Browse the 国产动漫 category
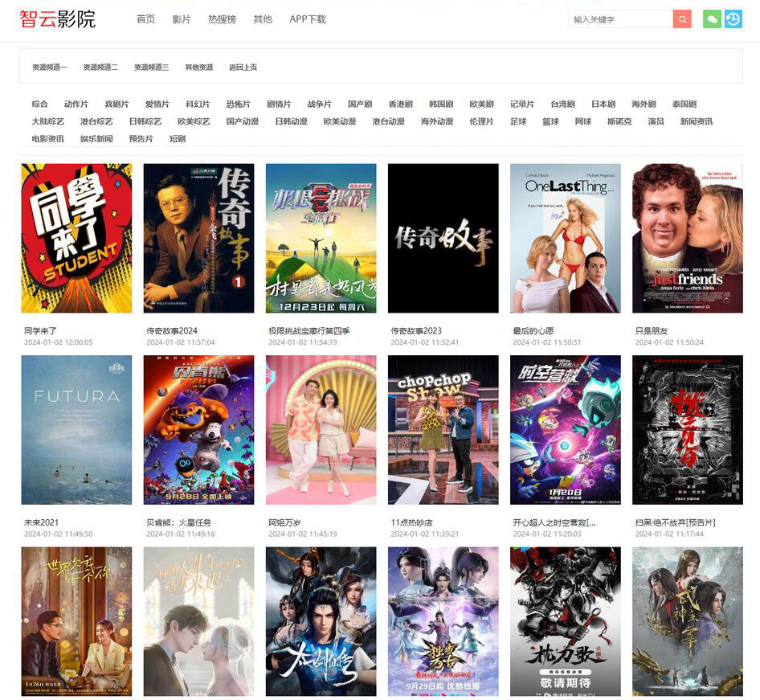Screen dimensions: 760x700 (243, 121)
